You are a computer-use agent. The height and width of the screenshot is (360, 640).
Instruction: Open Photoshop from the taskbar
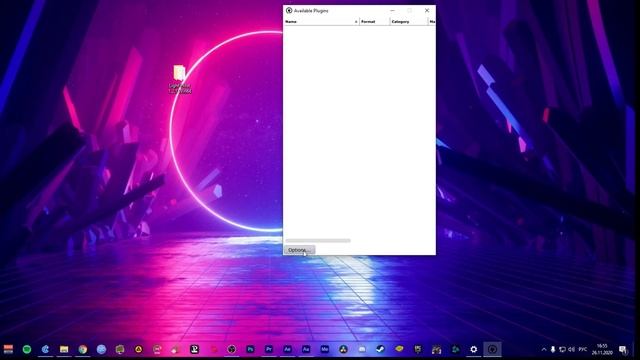(x=250, y=349)
